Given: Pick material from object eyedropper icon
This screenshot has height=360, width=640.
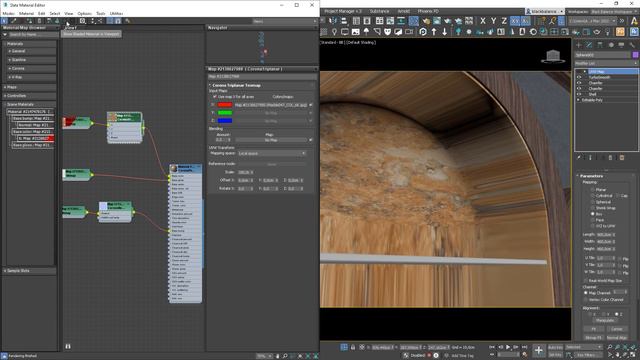Looking at the screenshot, I should pyautogui.click(x=13, y=20).
